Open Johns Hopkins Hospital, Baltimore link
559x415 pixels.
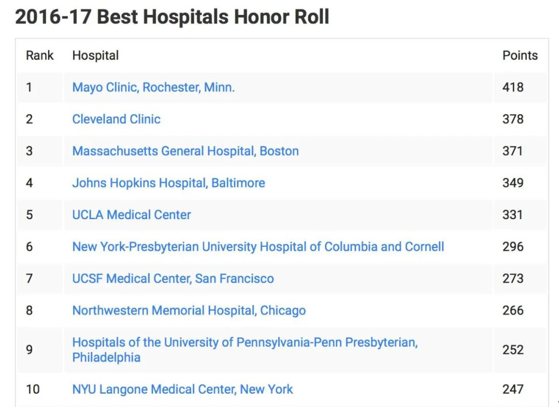click(x=169, y=183)
